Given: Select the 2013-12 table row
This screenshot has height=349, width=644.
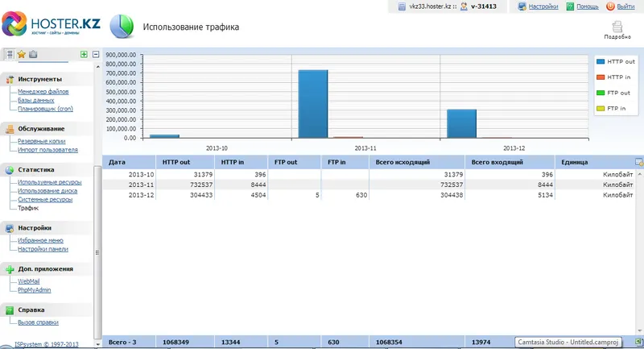Looking at the screenshot, I should click(x=369, y=195).
